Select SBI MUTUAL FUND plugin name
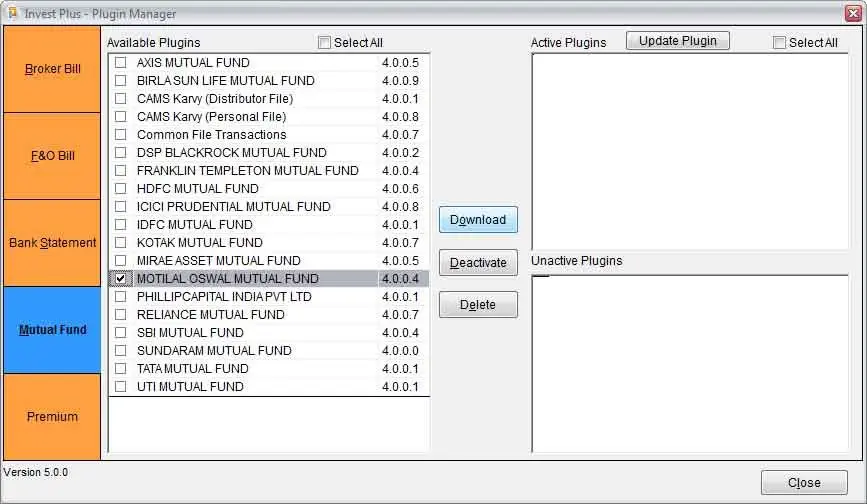 [190, 333]
